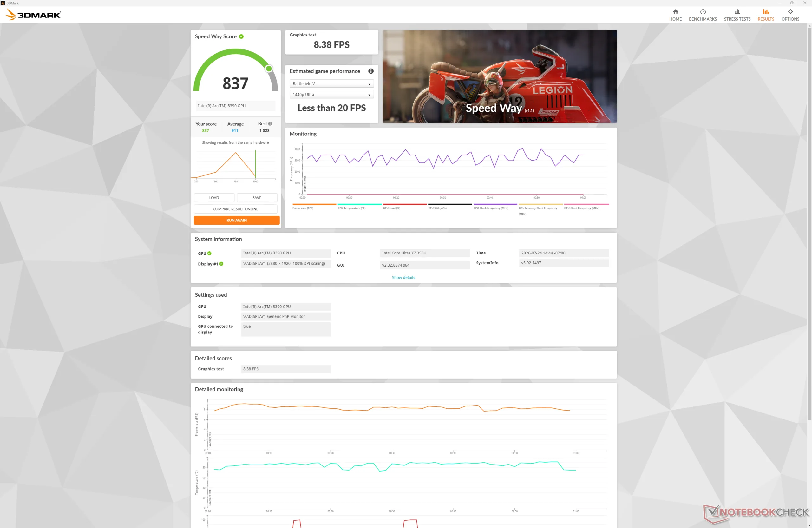Click the GPU field in System information
Viewport: 812px width, 528px height.
(x=285, y=253)
